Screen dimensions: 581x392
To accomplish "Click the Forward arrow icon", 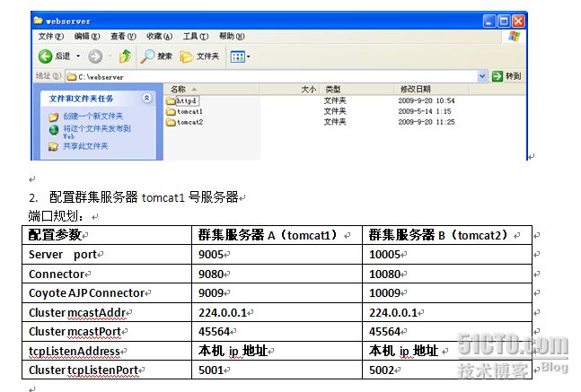I will [x=95, y=57].
